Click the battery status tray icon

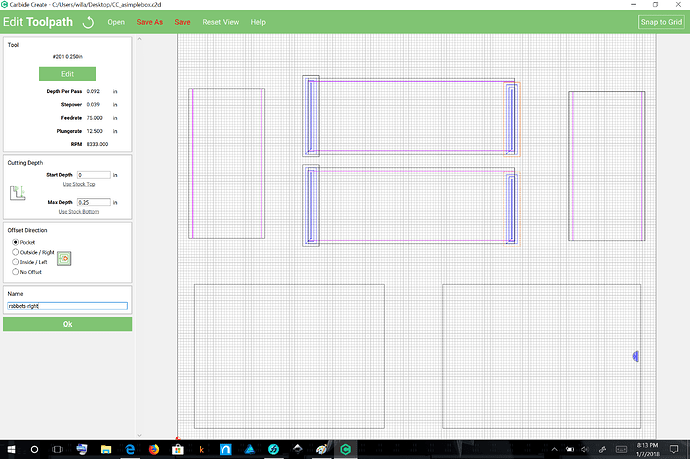(570, 449)
